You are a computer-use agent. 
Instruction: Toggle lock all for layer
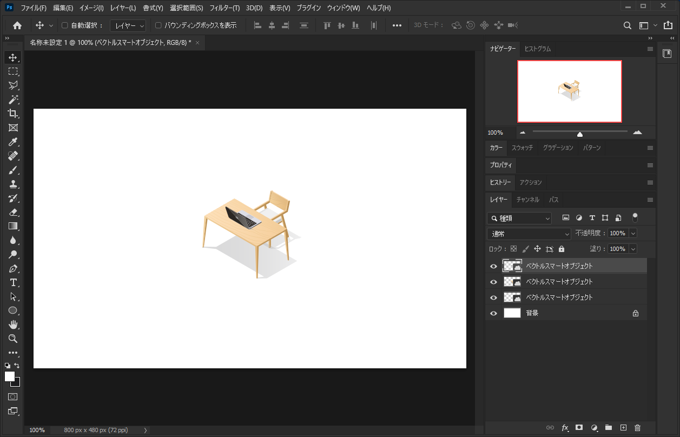tap(562, 249)
